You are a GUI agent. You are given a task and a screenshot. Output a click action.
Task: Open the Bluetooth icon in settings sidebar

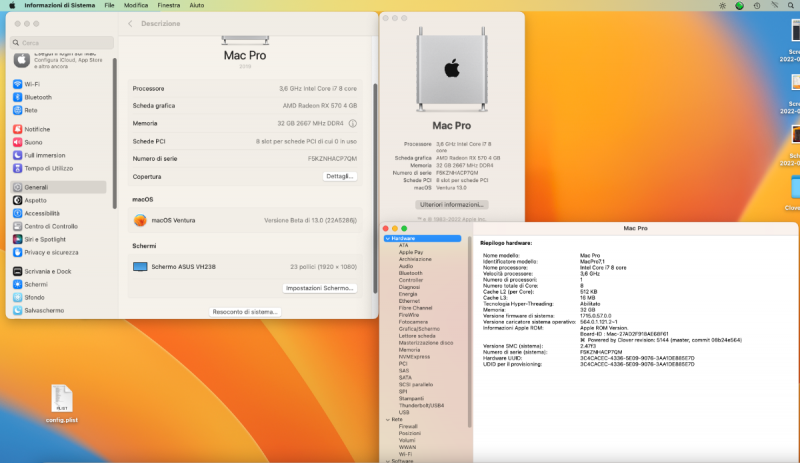17,97
